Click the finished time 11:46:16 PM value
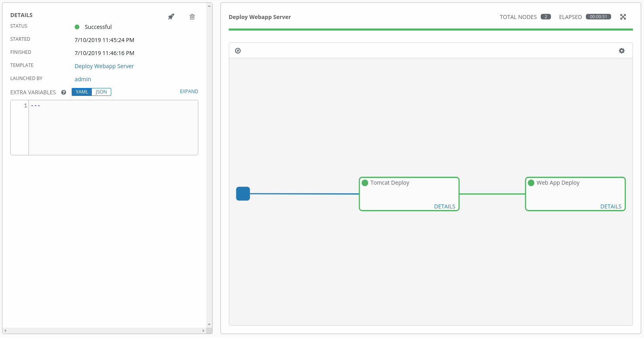The height and width of the screenshot is (338, 644). (104, 53)
